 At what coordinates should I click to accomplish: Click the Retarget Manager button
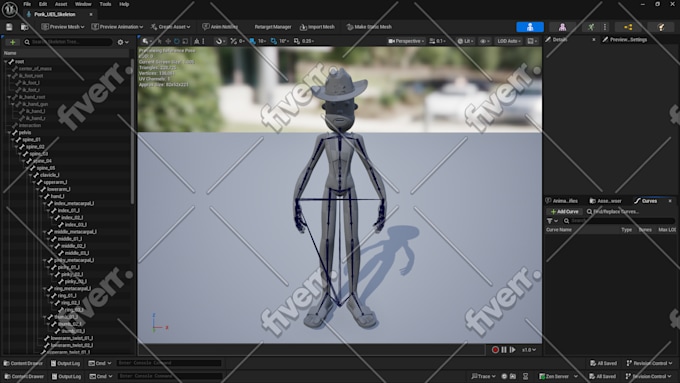273,27
